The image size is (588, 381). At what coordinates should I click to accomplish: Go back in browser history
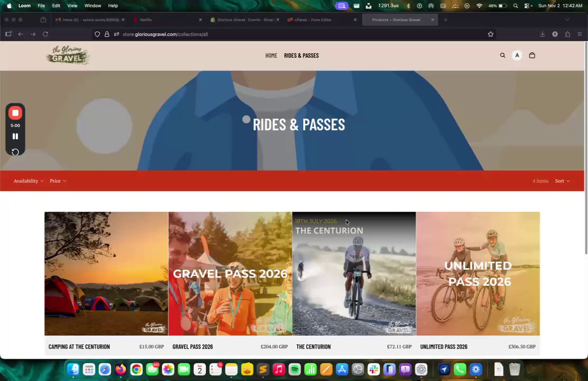[x=21, y=34]
